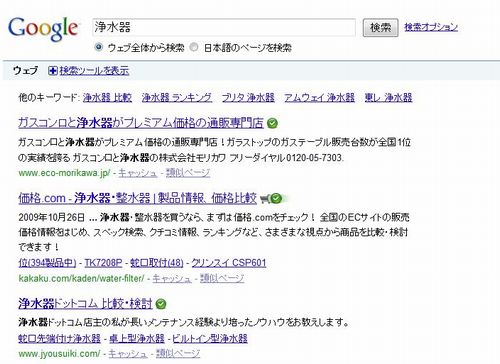
Task: Open 検索オプション link
Action: 431,27
